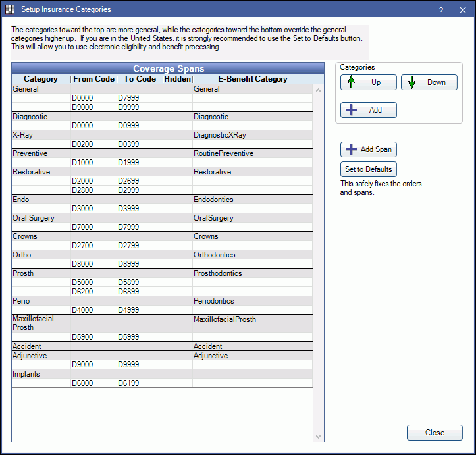Click the To Code column header

pos(140,79)
